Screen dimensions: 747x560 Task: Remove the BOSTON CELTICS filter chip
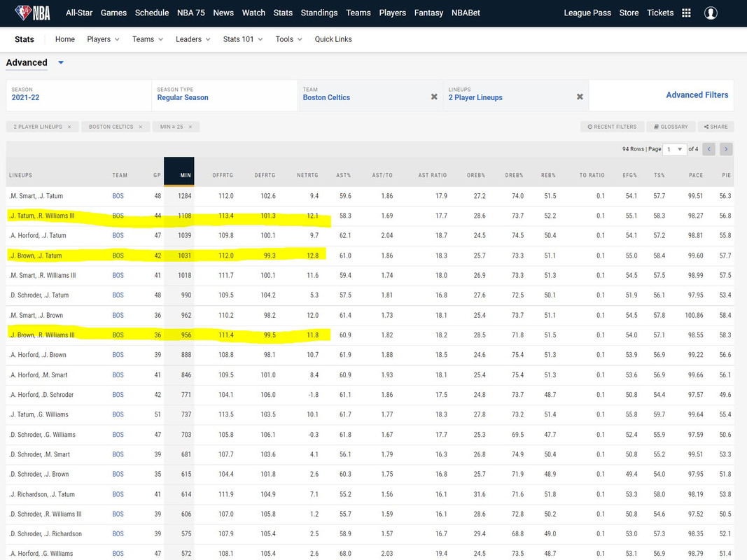141,127
